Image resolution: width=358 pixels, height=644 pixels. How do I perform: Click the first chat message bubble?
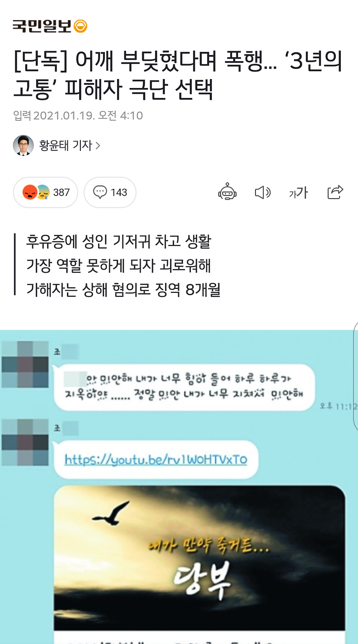(x=184, y=387)
